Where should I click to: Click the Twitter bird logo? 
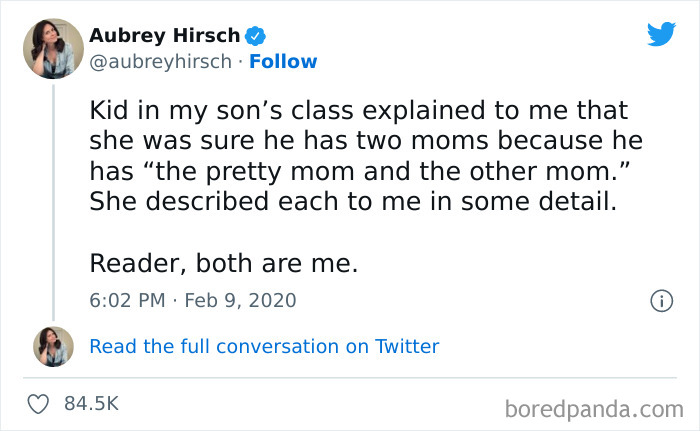(x=661, y=34)
